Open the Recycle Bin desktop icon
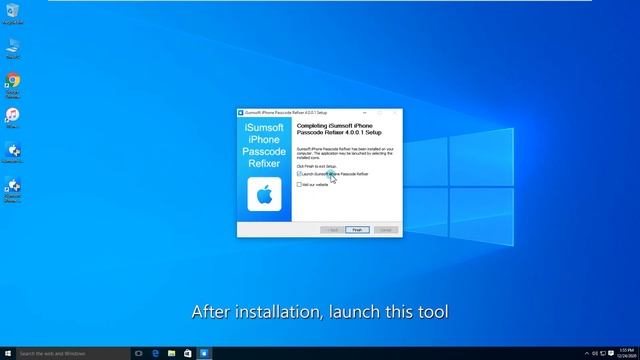The image size is (640, 360). (13, 13)
